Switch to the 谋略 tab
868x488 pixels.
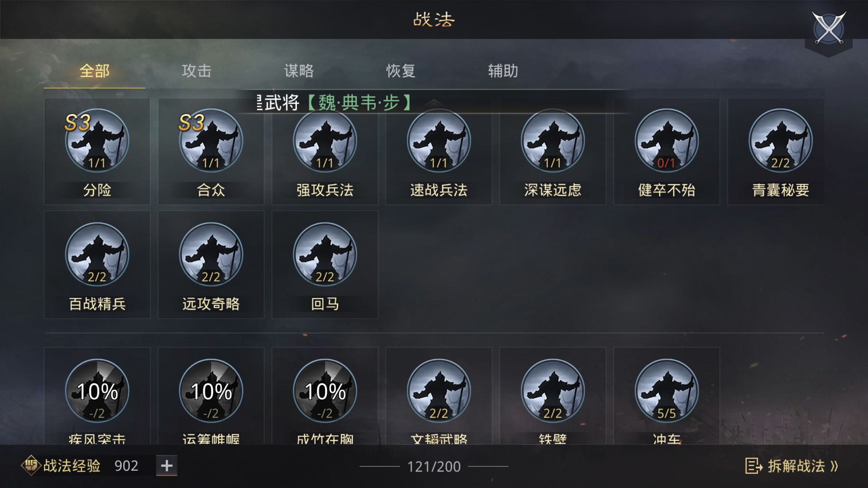click(299, 71)
